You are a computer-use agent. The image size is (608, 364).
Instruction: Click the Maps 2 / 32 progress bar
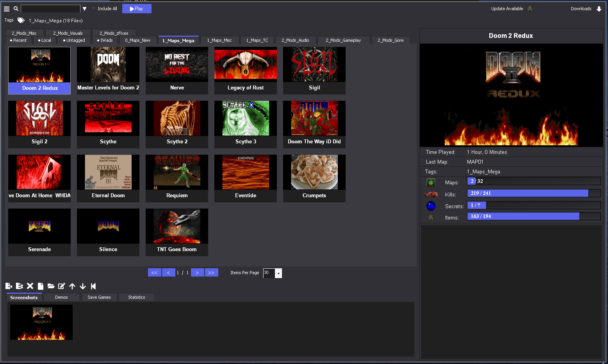pos(534,181)
